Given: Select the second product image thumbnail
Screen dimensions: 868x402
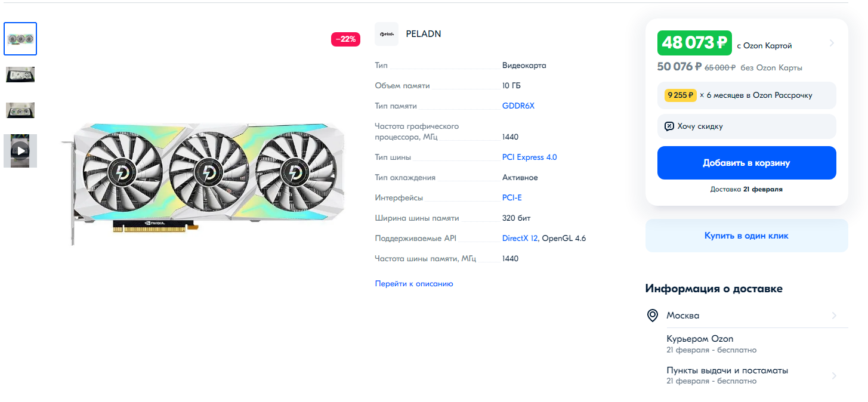Looking at the screenshot, I should click(x=20, y=75).
